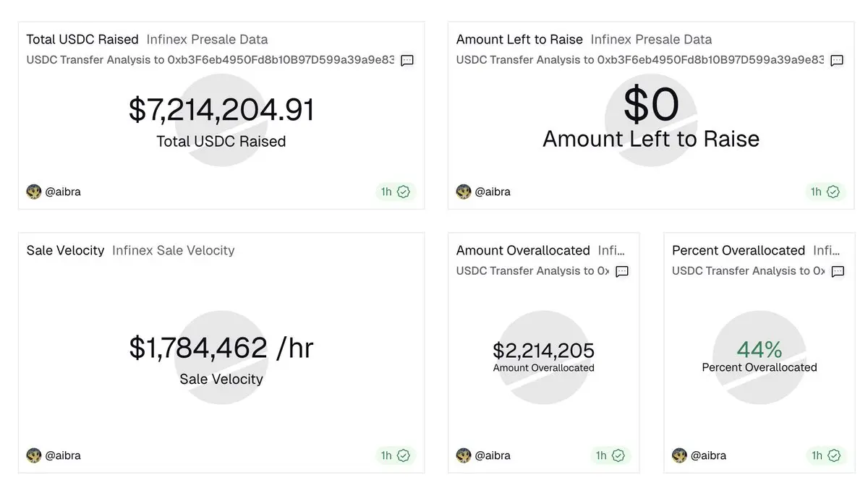Viewport: 868px width, 488px height.
Task: Select the $7,214,204.91 counter value
Action: (221, 110)
